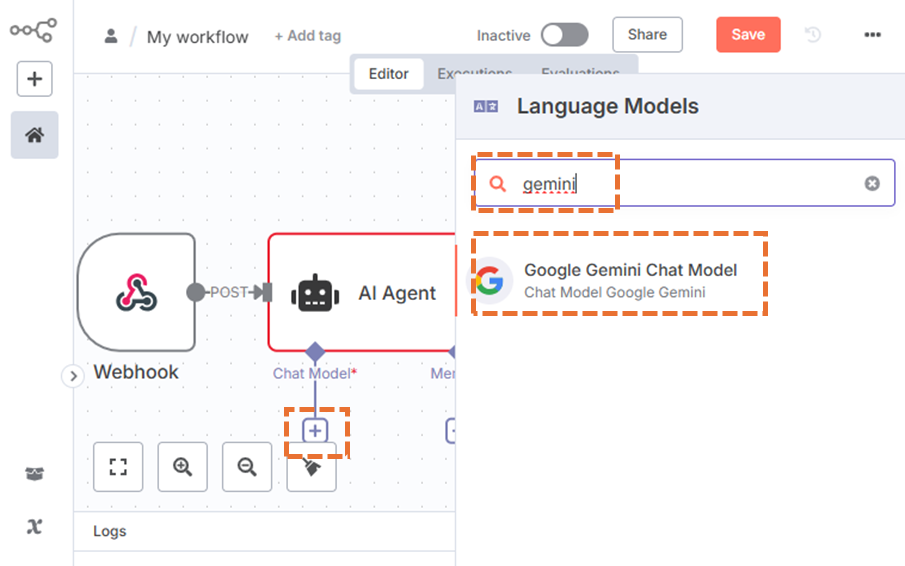Screen dimensions: 905x566
Task: Click the Chat Model* label
Action: coord(315,373)
